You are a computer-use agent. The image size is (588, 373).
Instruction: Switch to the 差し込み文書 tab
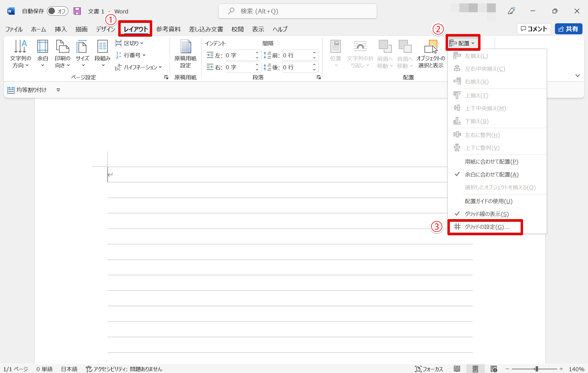[206, 29]
